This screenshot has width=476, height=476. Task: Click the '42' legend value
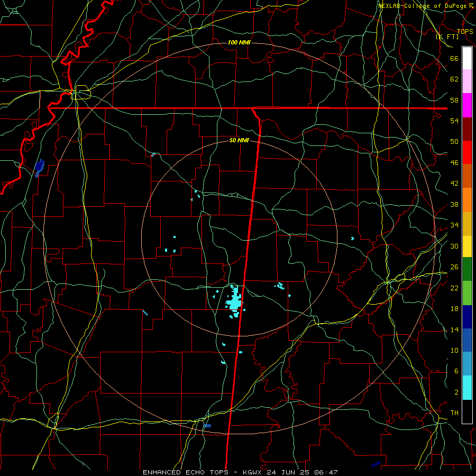coord(454,184)
